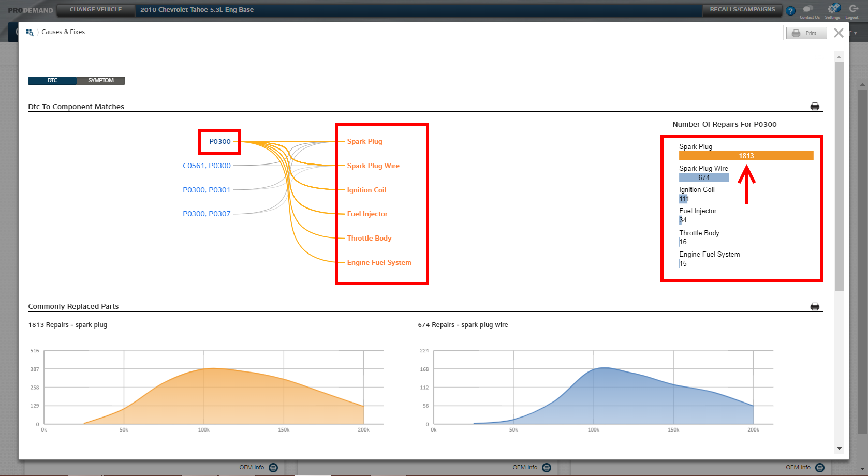The image size is (868, 476).
Task: Open RECALLS/CAMPAIGNS
Action: (x=742, y=10)
